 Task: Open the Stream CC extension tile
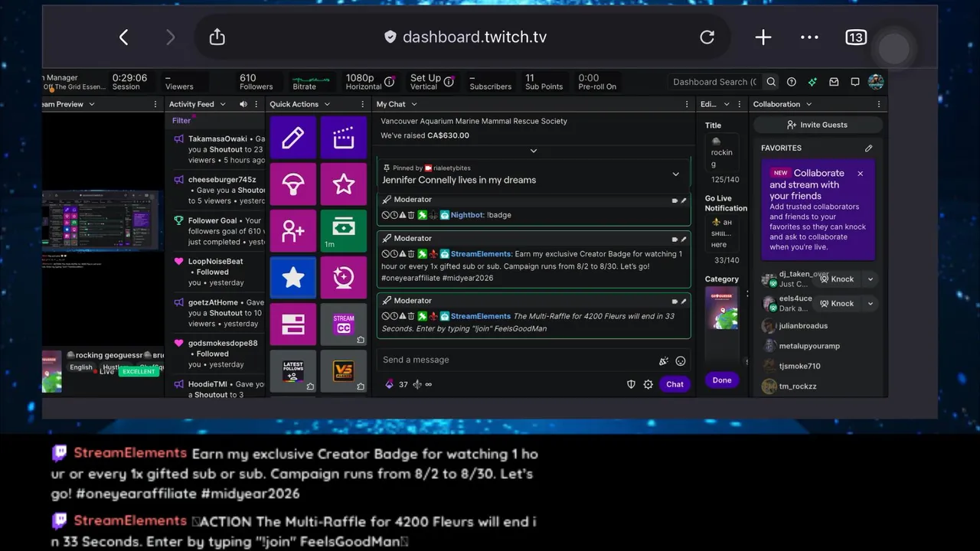point(344,324)
